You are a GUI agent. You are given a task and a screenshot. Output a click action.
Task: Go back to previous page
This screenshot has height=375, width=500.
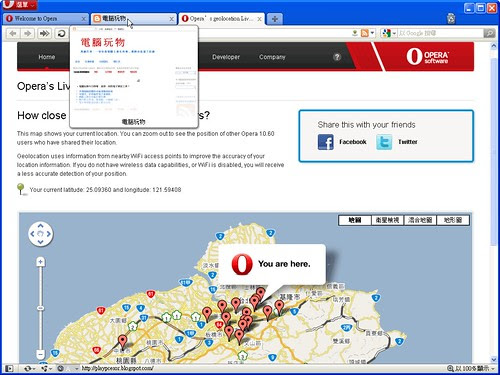13,33
